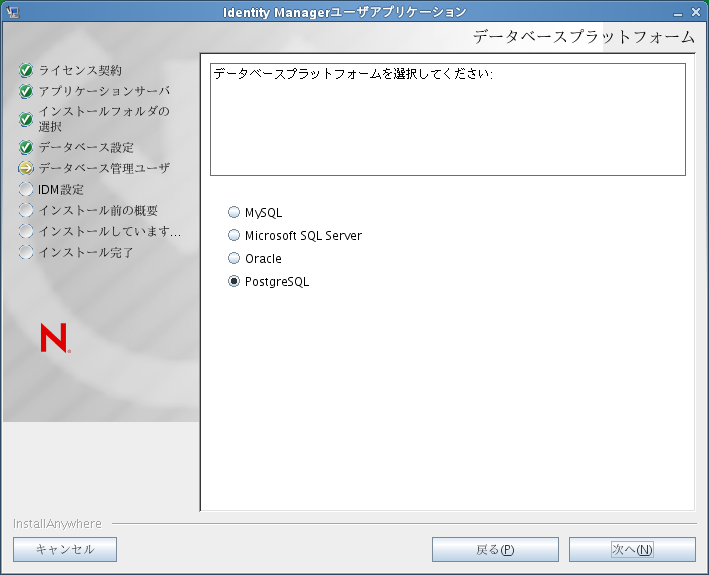Click the アプリケーションサーバ step label
Viewport: 709px width, 575px height.
click(x=104, y=91)
